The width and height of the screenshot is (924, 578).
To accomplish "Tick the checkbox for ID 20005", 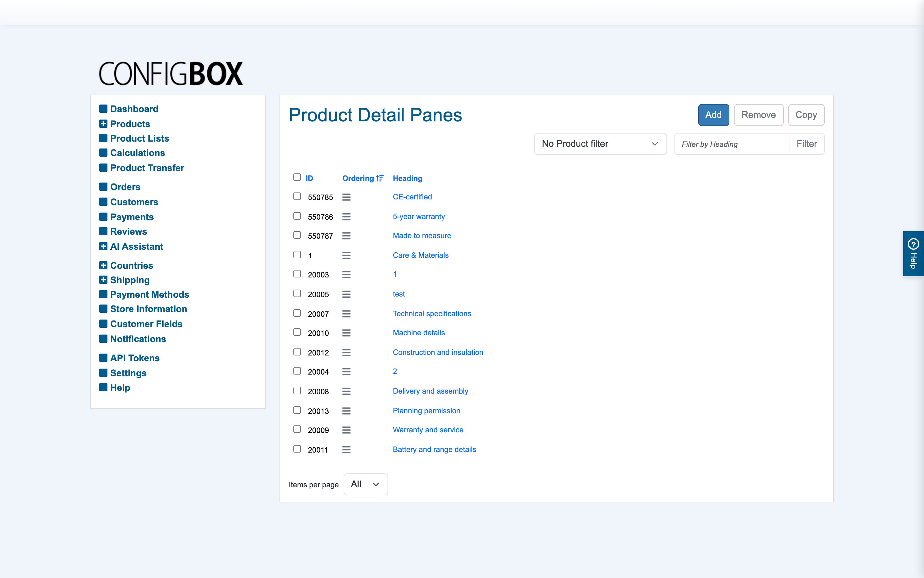I will [x=297, y=293].
